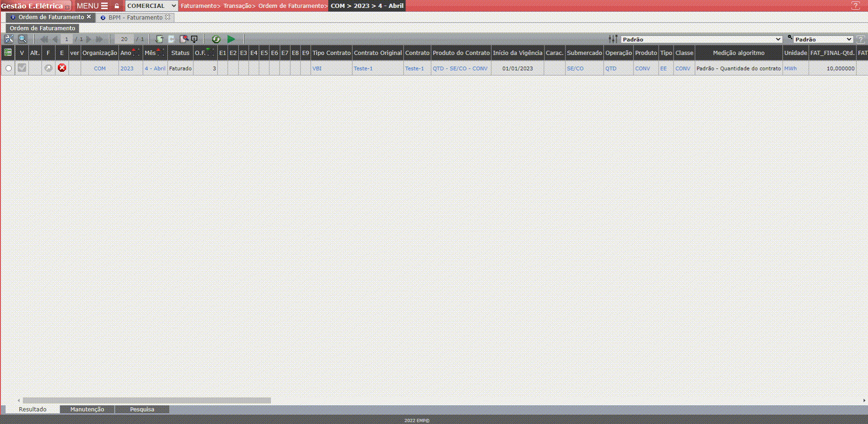Open the COMERCIAL module dropdown
This screenshot has height=424, width=868.
[x=152, y=6]
